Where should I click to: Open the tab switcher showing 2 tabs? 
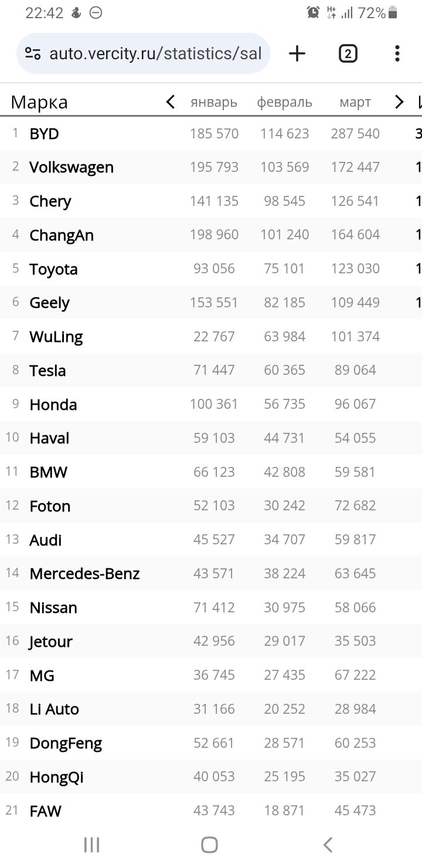point(348,54)
